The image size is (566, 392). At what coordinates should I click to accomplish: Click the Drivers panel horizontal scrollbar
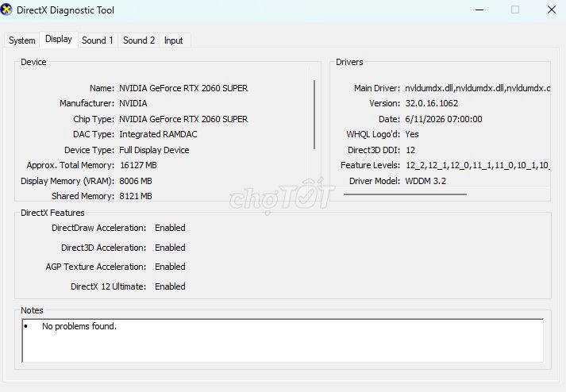pos(405,194)
